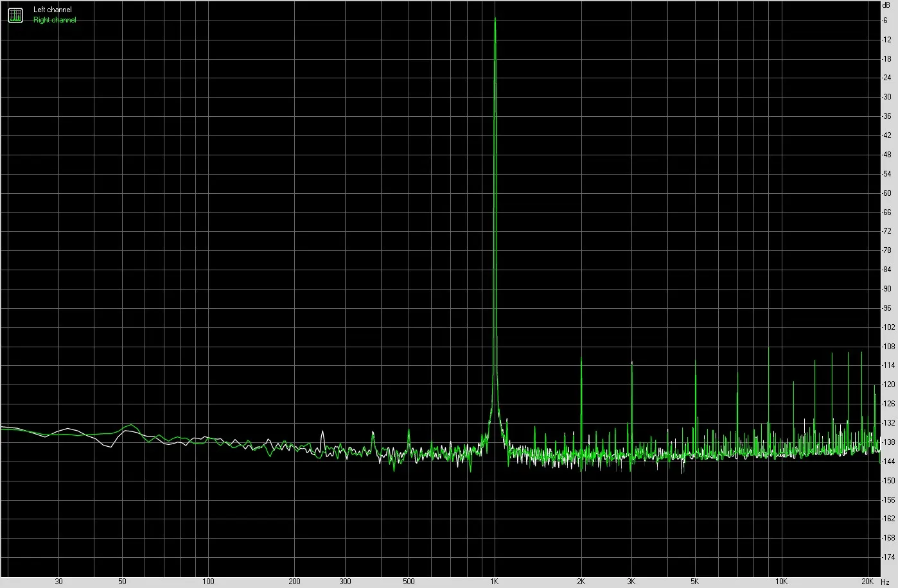Image resolution: width=898 pixels, height=588 pixels.
Task: Click the -126 dB axis value
Action: (x=888, y=404)
